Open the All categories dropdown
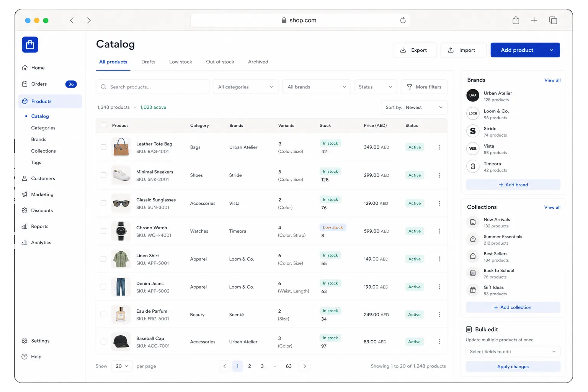This screenshot has height=392, width=588. point(246,87)
